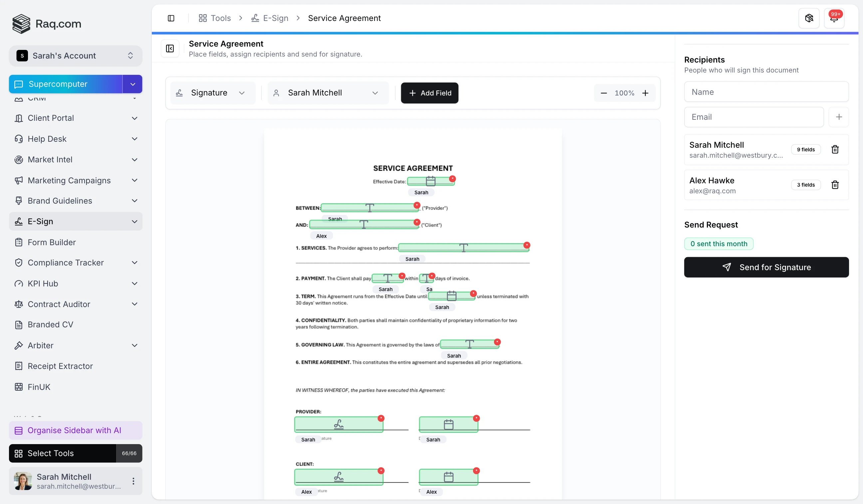Screen dimensions: 863x504
Task: Go to E-Sign breadcrumb link
Action: click(x=270, y=18)
